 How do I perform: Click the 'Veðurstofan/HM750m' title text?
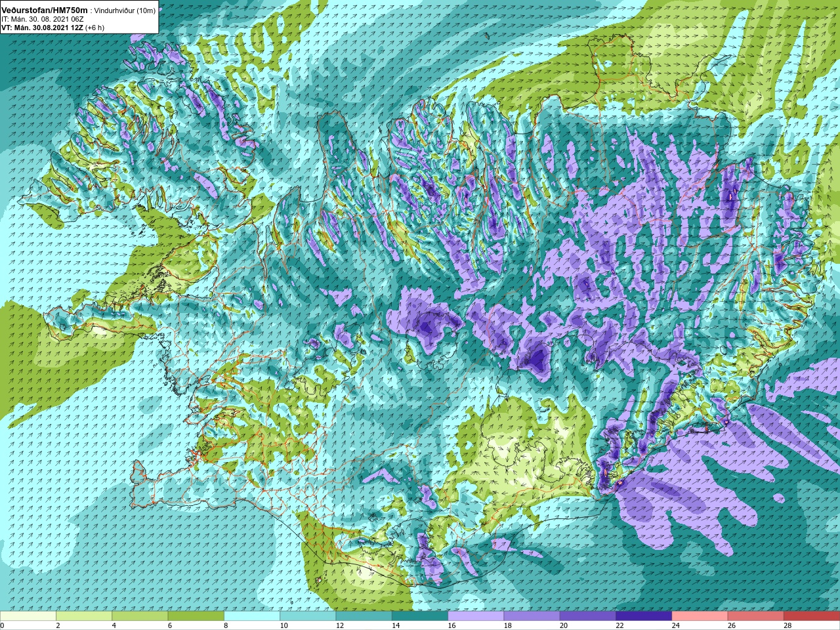click(45, 10)
